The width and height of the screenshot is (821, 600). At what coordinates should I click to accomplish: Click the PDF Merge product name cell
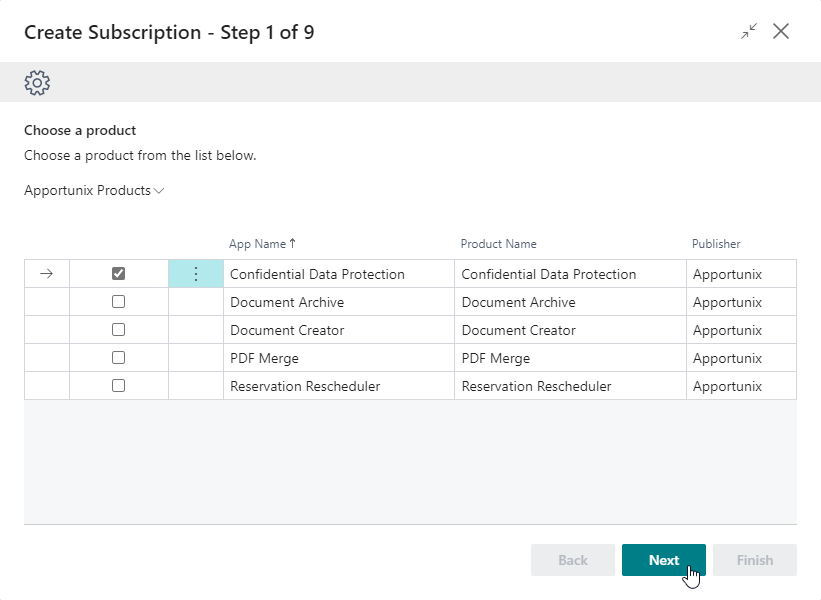pos(495,358)
